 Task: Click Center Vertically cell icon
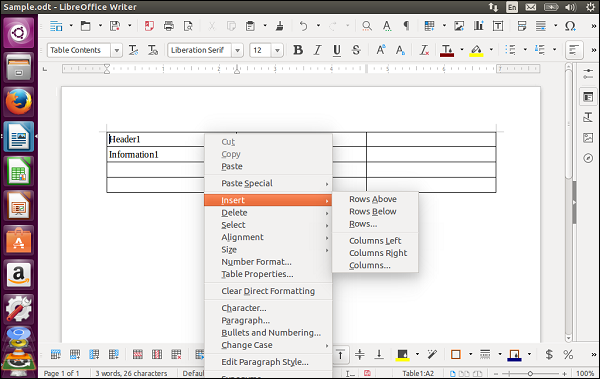point(360,354)
